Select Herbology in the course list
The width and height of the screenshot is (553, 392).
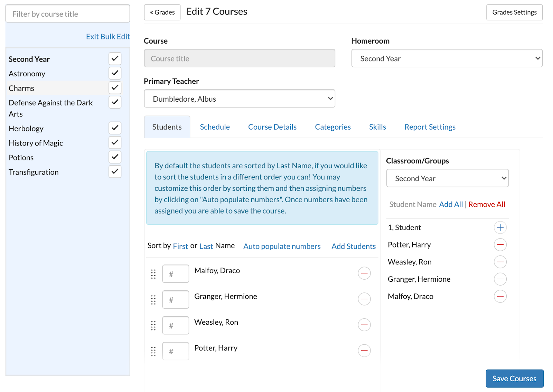pyautogui.click(x=26, y=129)
